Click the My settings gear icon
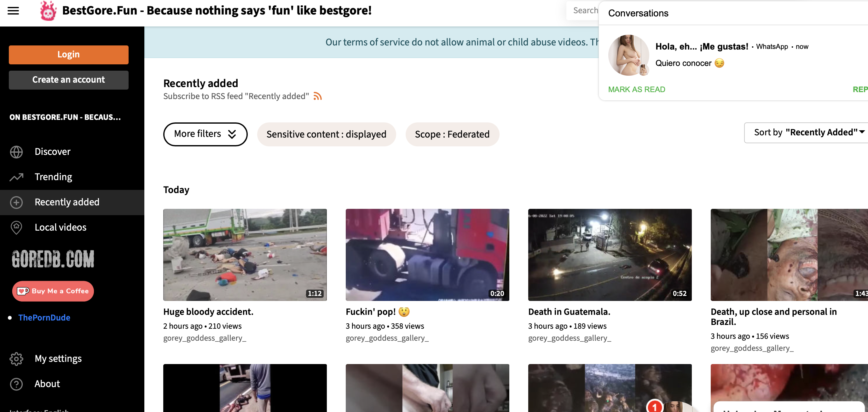The height and width of the screenshot is (412, 868). [16, 359]
